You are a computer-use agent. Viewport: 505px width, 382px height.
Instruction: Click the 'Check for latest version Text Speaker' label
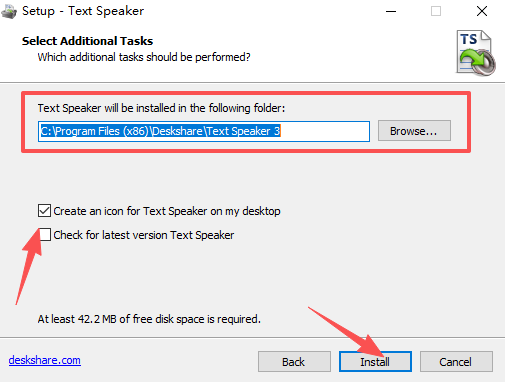[144, 235]
